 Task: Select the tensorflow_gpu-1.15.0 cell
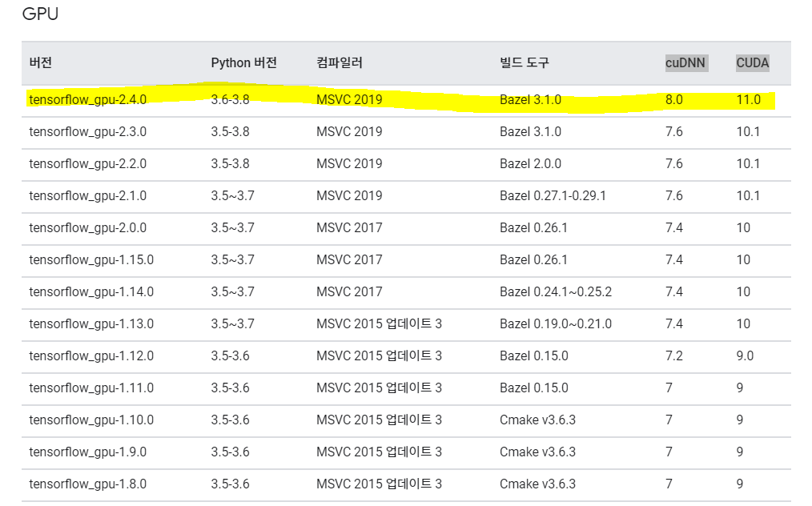click(91, 260)
